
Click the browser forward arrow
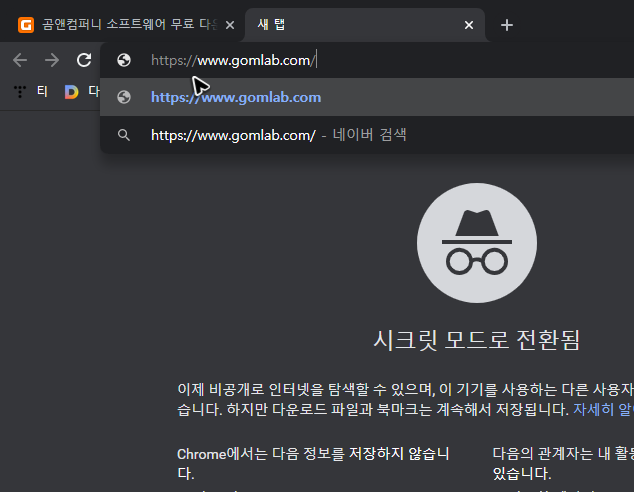coord(52,60)
